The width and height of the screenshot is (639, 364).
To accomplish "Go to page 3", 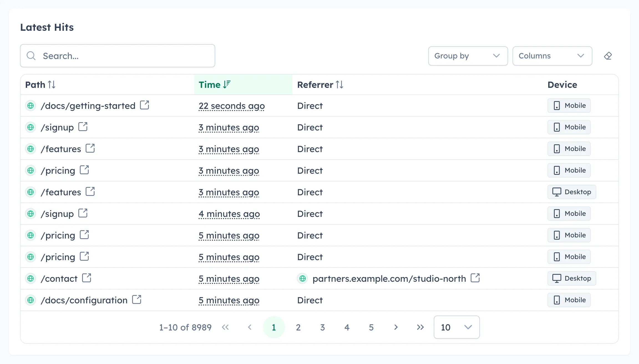I will coord(323,327).
